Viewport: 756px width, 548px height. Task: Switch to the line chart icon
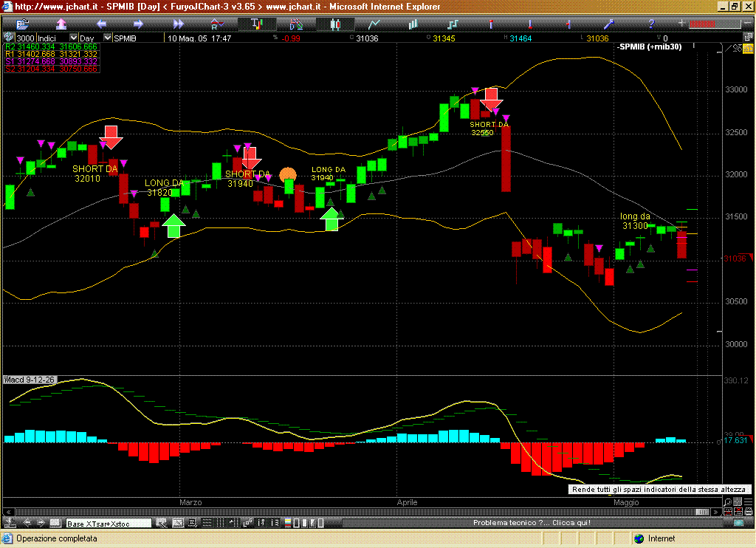click(x=374, y=24)
